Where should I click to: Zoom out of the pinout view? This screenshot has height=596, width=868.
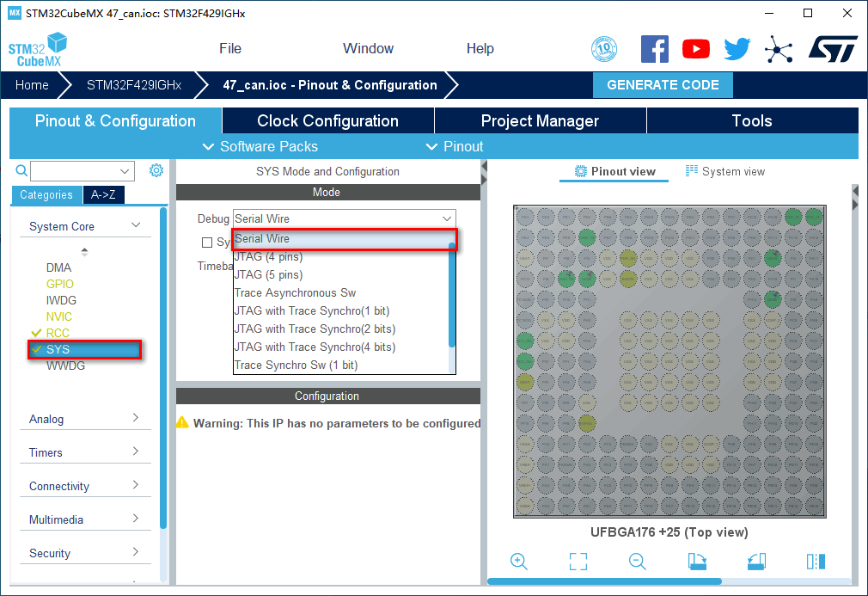point(638,562)
